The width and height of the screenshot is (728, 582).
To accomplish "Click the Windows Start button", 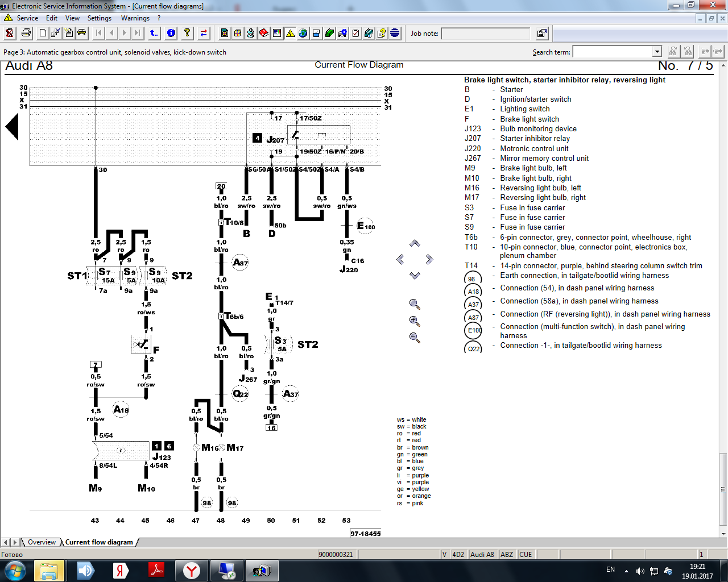I will point(15,571).
